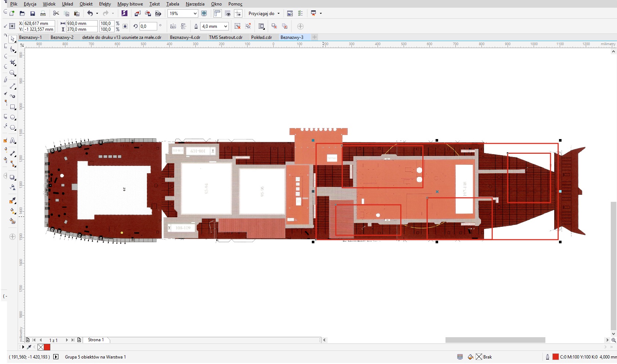Add new document with plus tab button

tap(314, 37)
